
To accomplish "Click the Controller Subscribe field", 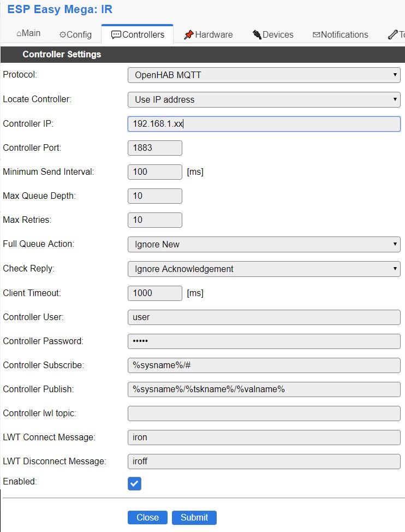I will 264,365.
